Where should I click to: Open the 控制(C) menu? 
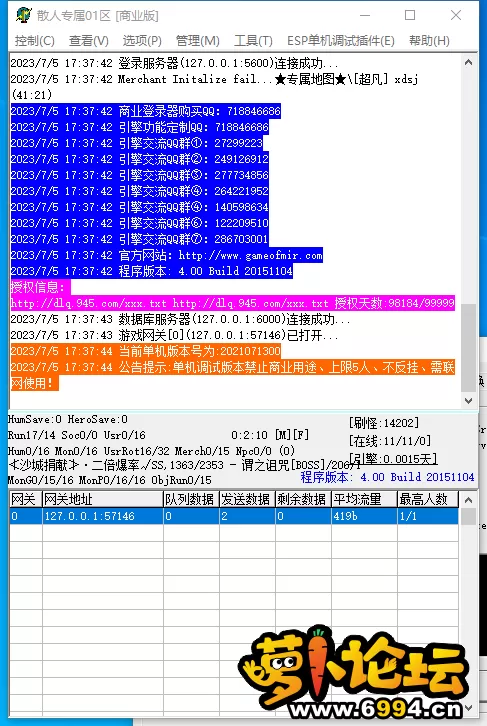pyautogui.click(x=34, y=41)
